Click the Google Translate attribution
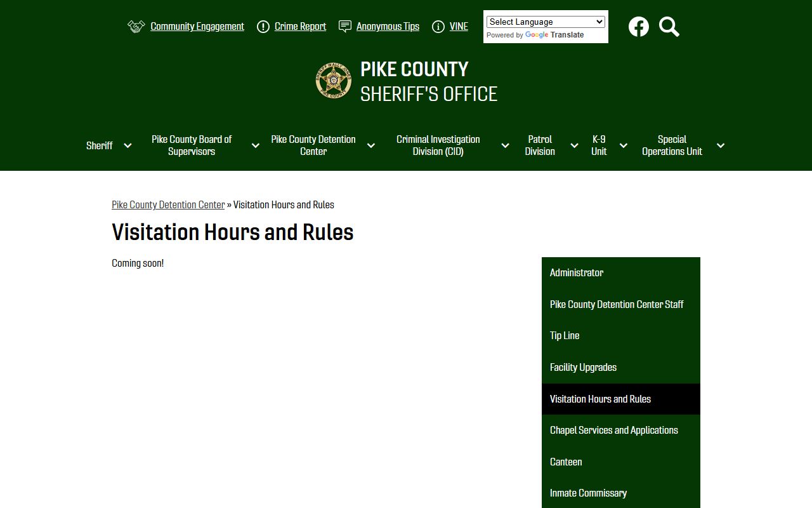The height and width of the screenshot is (508, 812). (x=535, y=35)
